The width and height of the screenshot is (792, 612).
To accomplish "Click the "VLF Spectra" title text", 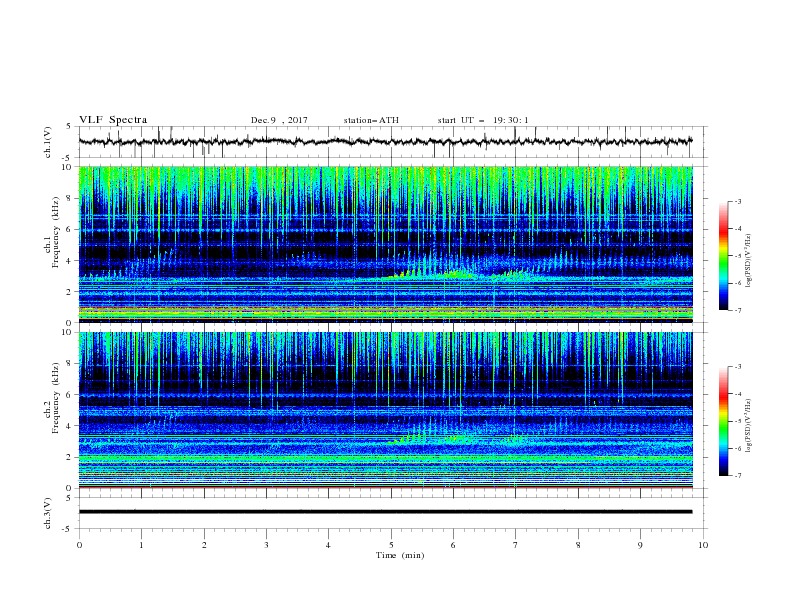I will coord(113,120).
